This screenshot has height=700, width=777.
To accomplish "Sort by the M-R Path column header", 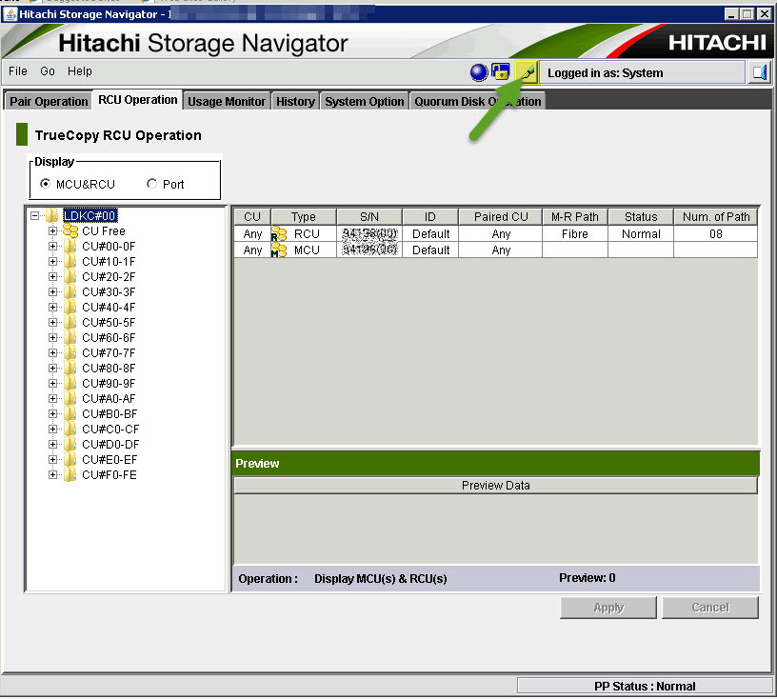I will tap(575, 216).
